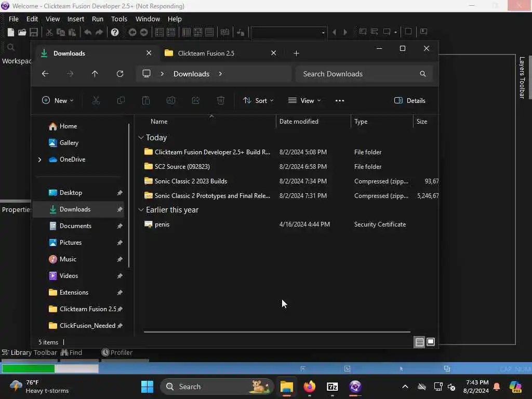This screenshot has height=399, width=532.
Task: Click the Windows taskbar Search box
Action: pyautogui.click(x=217, y=387)
